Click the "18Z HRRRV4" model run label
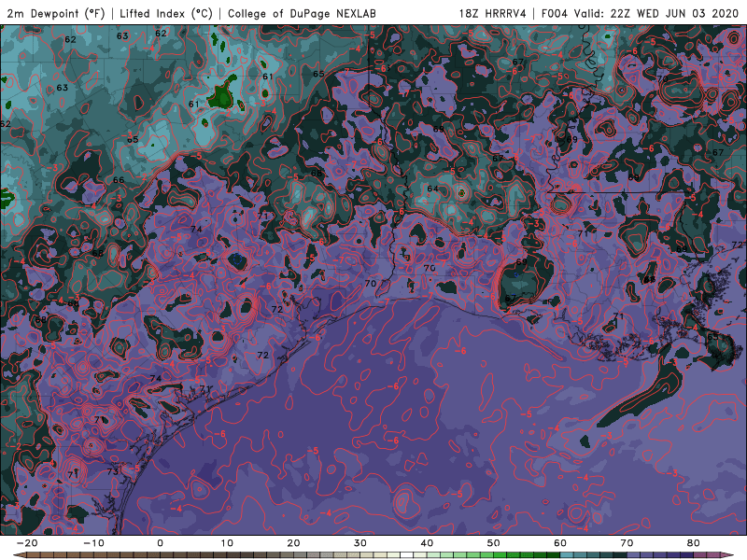This screenshot has width=747, height=560. [x=493, y=13]
